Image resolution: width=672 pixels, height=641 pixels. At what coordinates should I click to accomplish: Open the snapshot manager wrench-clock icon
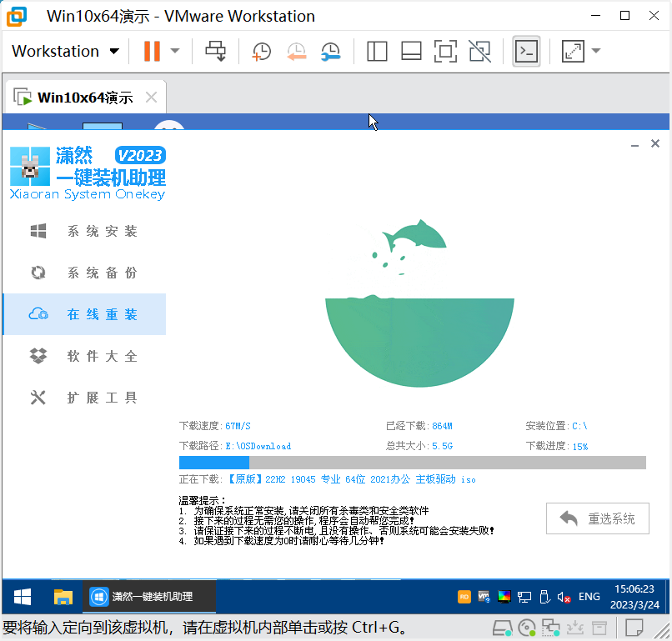[331, 51]
